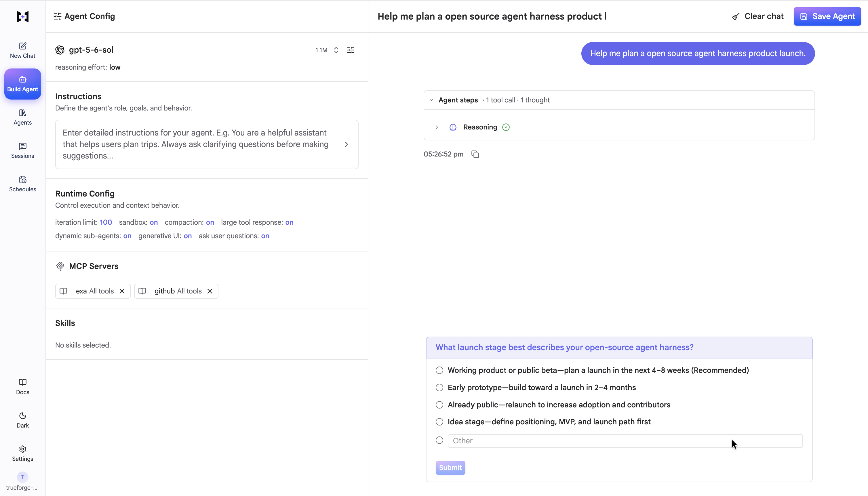Screen dimensions: 868x496
Task: Select Already public relaunch option
Action: pyautogui.click(x=439, y=405)
